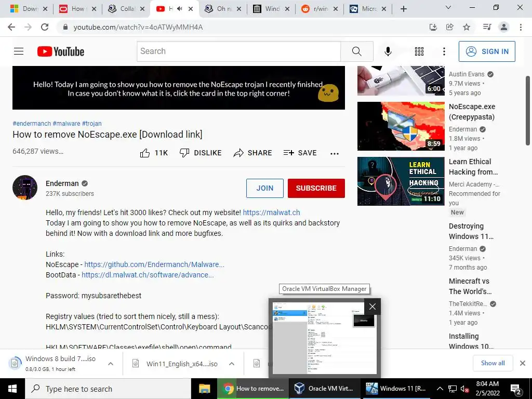Toggle the muted volume tray icon

[465, 389]
